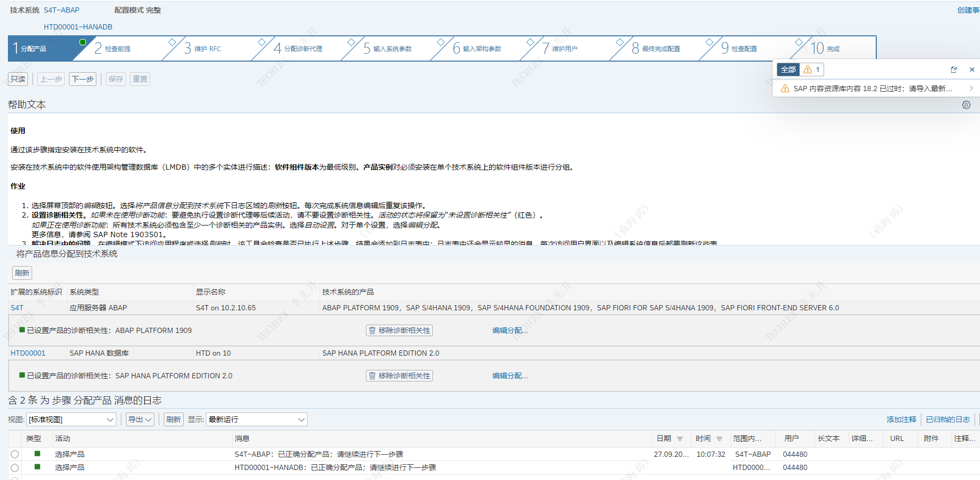Image resolution: width=980 pixels, height=480 pixels.
Task: Select the 全部 filter in message popup
Action: coord(788,70)
